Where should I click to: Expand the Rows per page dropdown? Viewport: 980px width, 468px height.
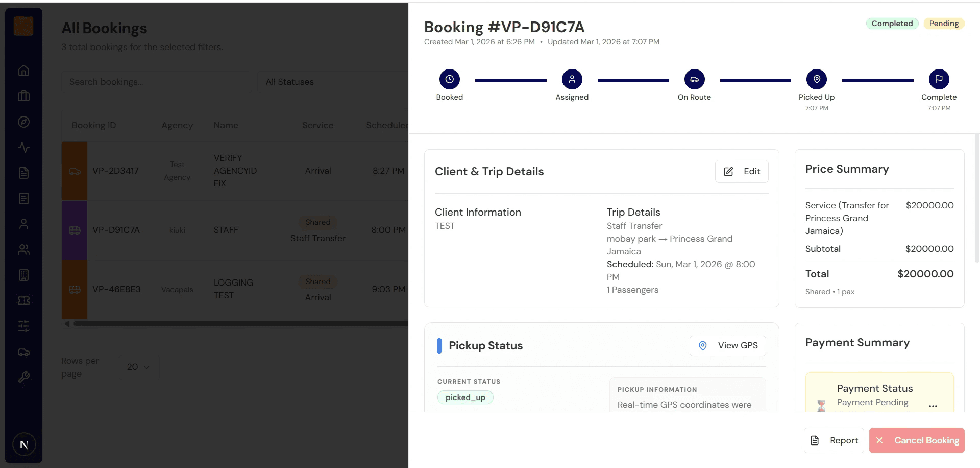[138, 367]
